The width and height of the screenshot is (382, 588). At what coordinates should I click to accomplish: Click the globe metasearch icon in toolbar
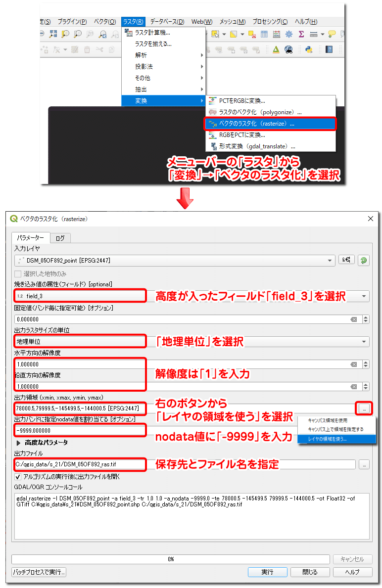click(x=288, y=49)
